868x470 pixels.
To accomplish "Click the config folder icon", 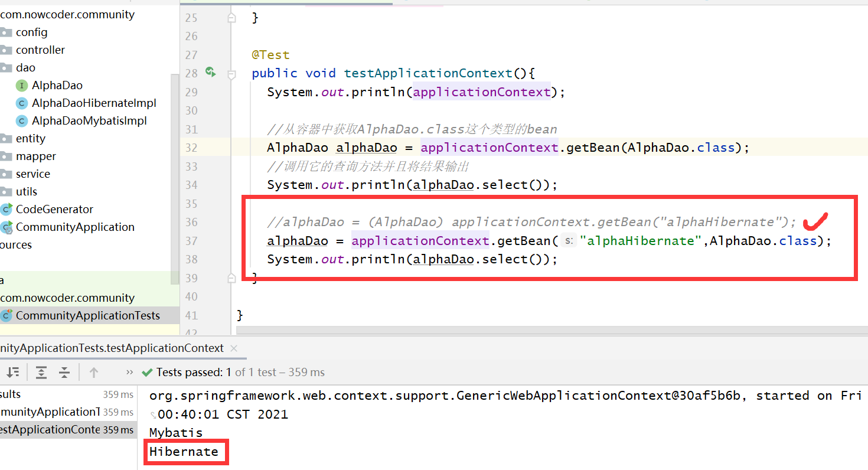I will pyautogui.click(x=6, y=32).
